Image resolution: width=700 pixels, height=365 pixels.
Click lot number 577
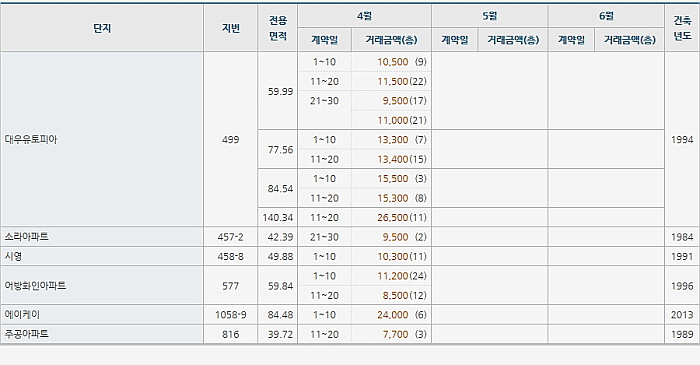(x=230, y=286)
